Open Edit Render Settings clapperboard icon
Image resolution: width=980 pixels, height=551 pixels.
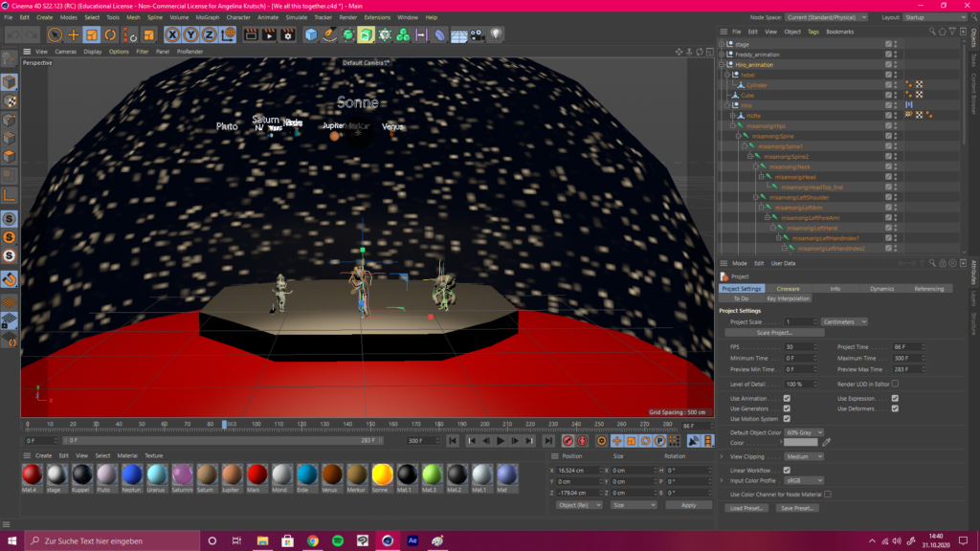[x=286, y=35]
